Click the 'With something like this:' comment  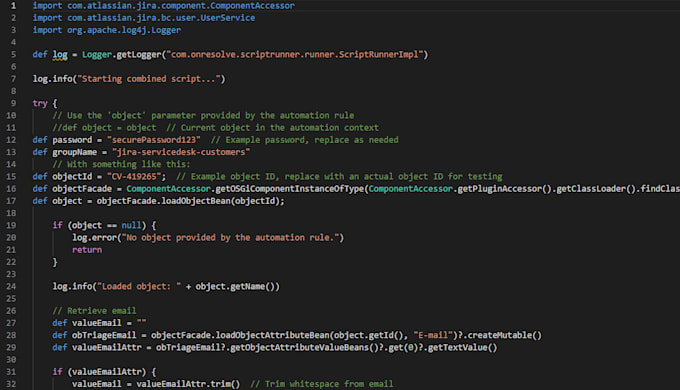[x=121, y=164]
